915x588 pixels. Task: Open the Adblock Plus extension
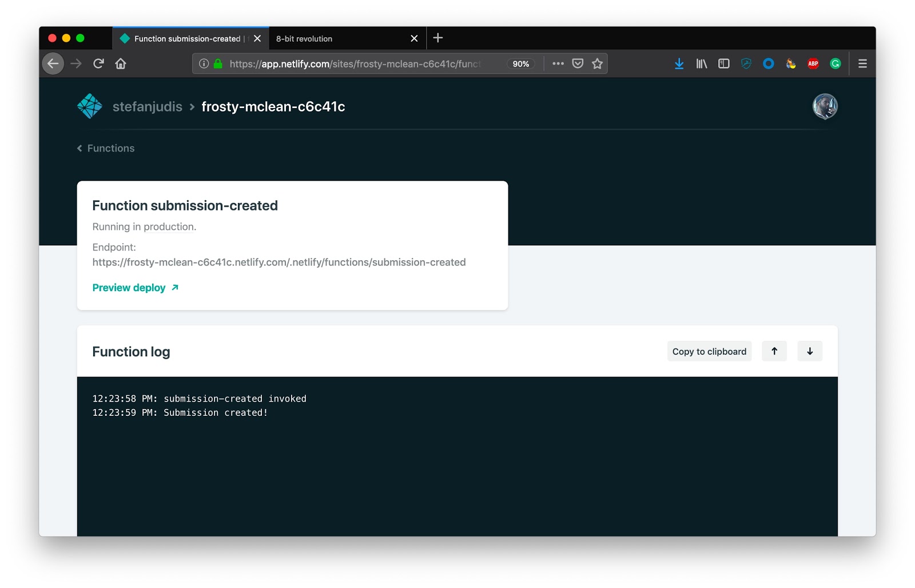pos(813,63)
